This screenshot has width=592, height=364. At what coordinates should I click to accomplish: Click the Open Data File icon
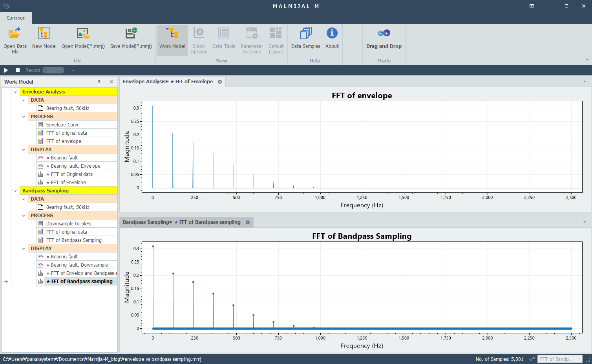(15, 33)
